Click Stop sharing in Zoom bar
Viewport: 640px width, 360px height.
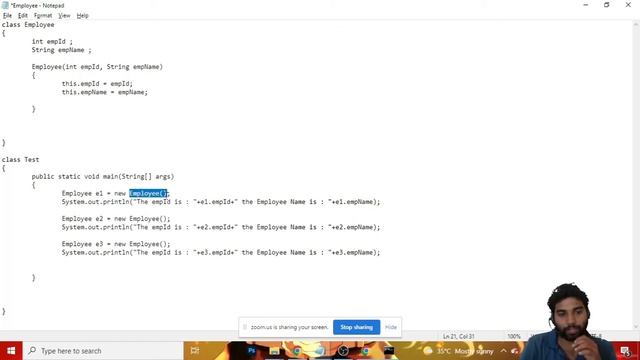tap(356, 327)
